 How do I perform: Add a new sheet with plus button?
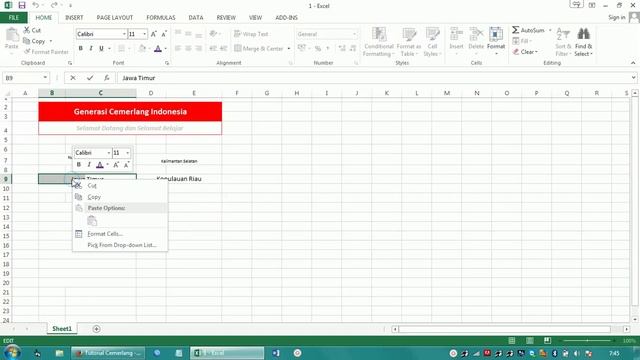[x=96, y=329]
